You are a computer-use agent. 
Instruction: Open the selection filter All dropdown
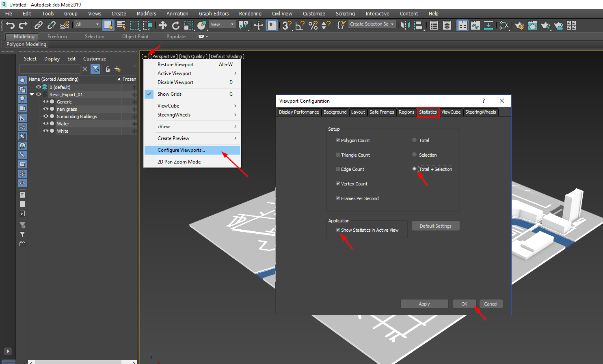[x=87, y=24]
